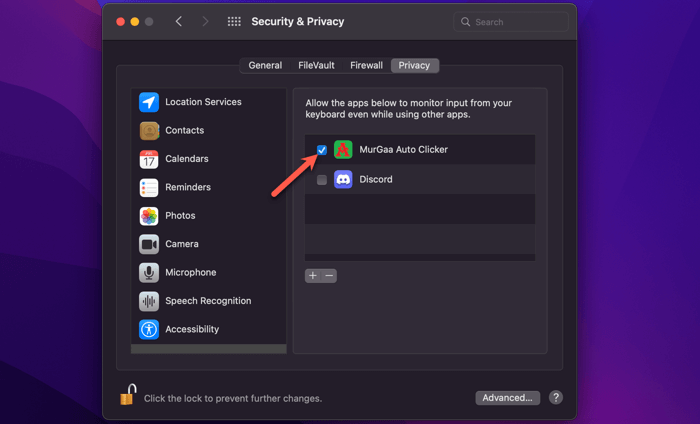Enable the Discord checkbox
This screenshot has height=424, width=700.
click(x=321, y=180)
